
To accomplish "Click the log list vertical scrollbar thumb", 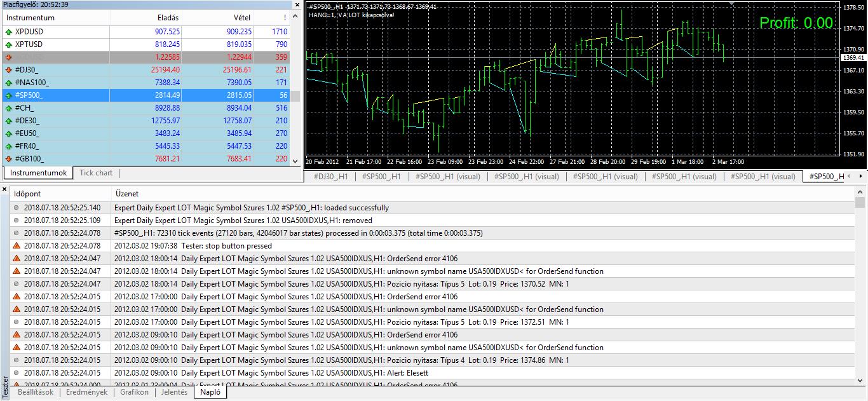I will 860,203.
